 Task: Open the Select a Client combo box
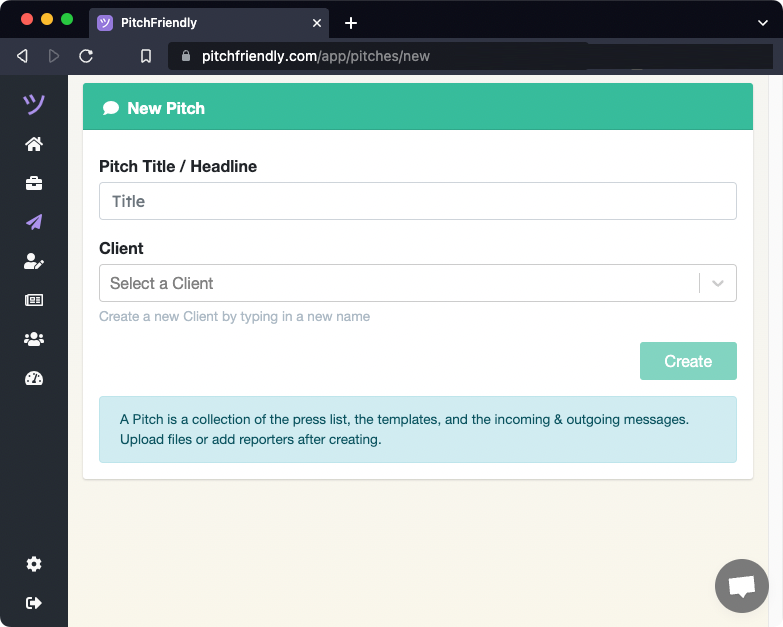coord(400,283)
